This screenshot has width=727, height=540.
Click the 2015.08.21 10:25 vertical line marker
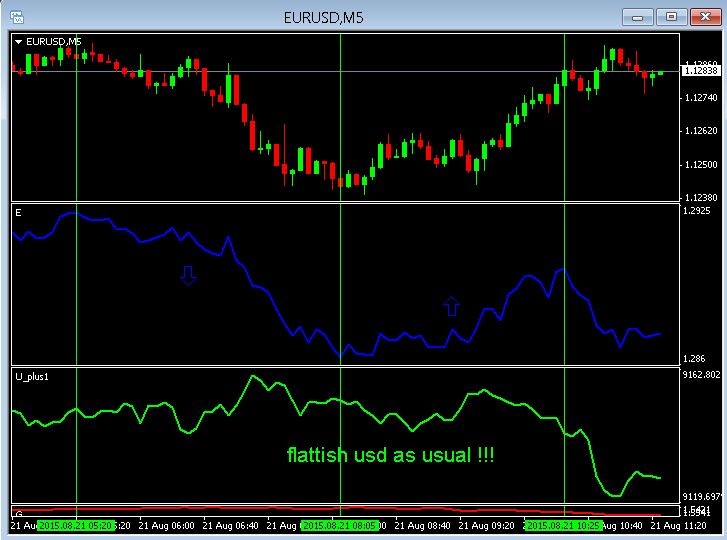(564, 526)
